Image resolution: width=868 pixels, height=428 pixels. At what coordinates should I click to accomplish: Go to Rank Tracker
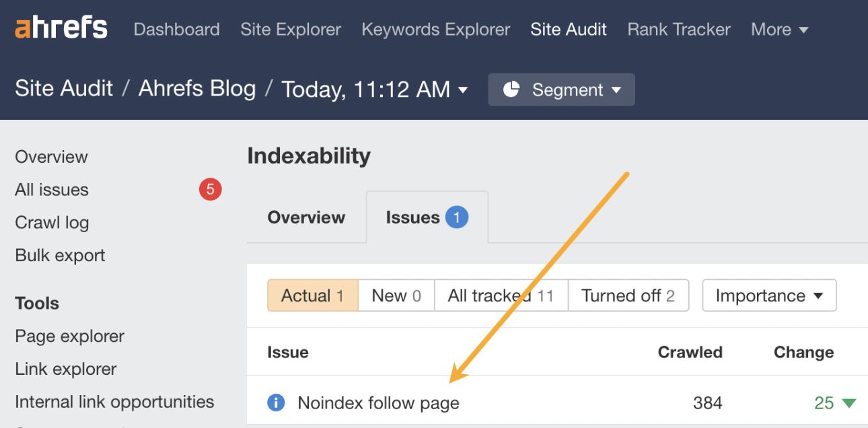click(678, 30)
